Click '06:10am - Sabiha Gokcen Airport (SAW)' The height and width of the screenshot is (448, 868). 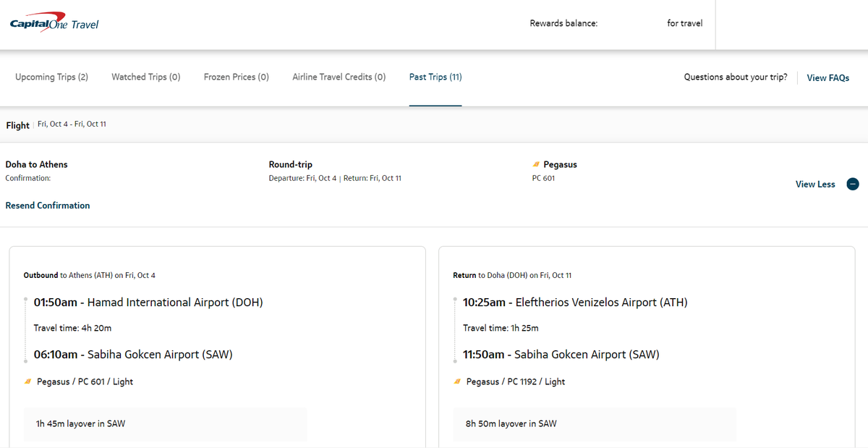(133, 355)
